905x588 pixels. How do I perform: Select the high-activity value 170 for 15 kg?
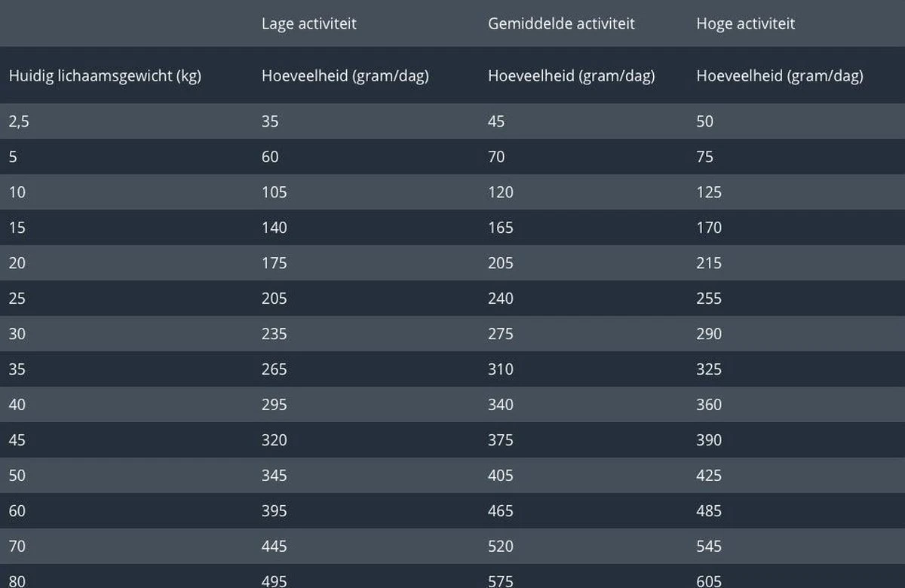point(709,228)
